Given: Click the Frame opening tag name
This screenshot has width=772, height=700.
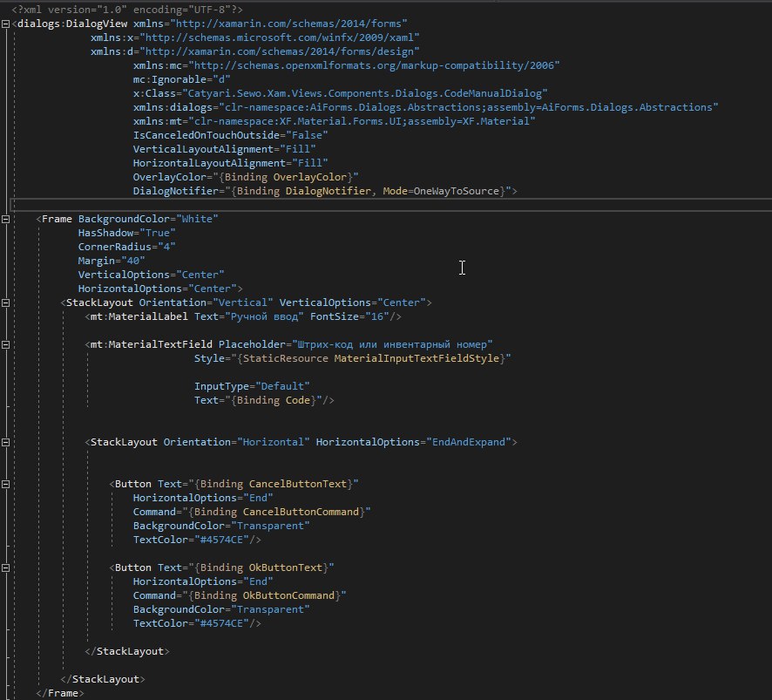Looking at the screenshot, I should coord(57,219).
